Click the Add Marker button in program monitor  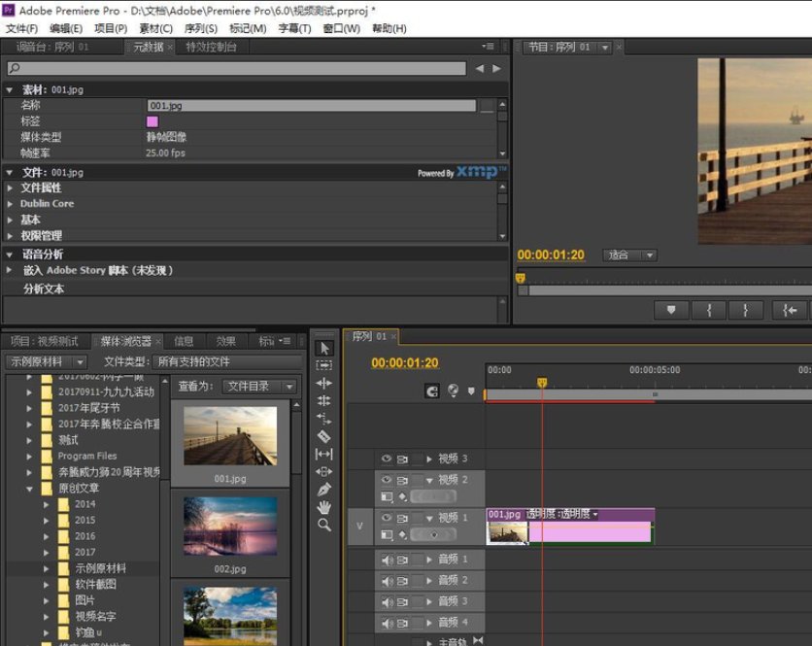click(x=670, y=310)
